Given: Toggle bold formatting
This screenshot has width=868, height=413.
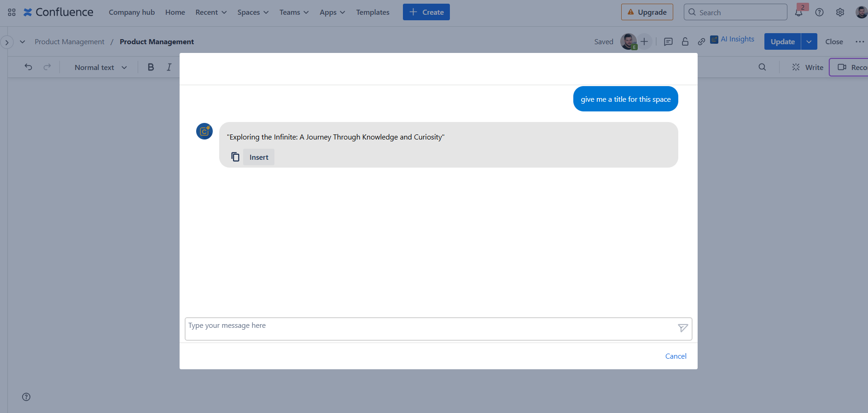Looking at the screenshot, I should [x=151, y=67].
